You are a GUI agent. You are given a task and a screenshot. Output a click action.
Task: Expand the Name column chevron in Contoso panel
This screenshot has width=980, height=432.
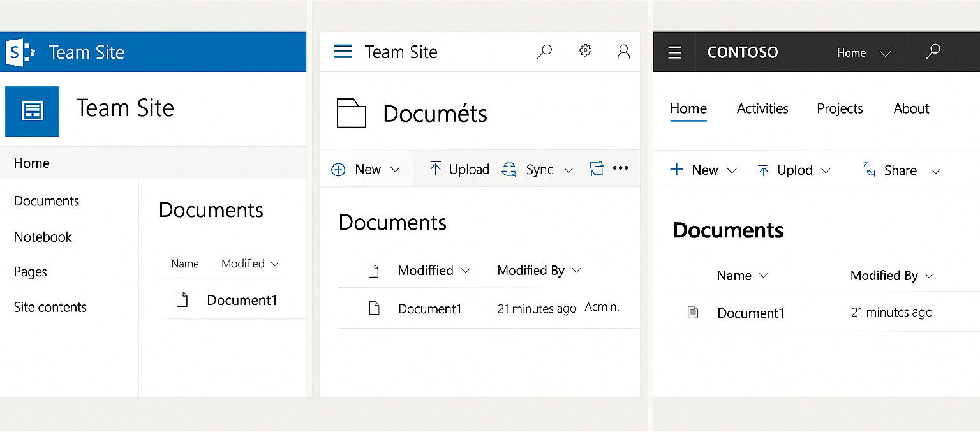[x=763, y=276]
